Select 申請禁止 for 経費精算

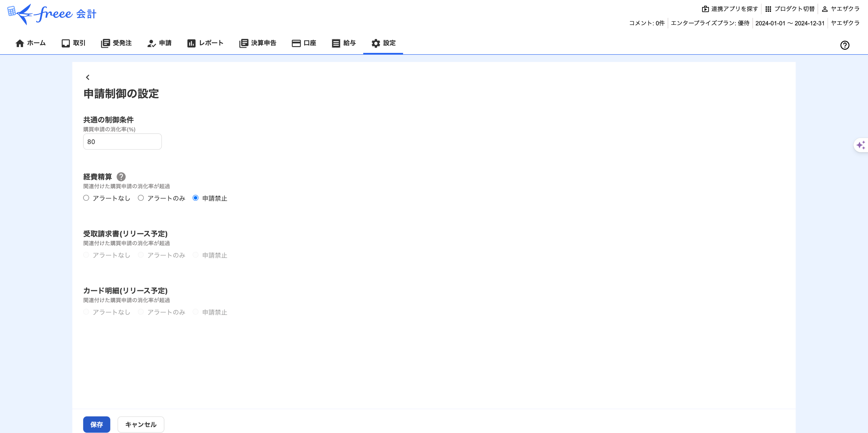pyautogui.click(x=196, y=198)
